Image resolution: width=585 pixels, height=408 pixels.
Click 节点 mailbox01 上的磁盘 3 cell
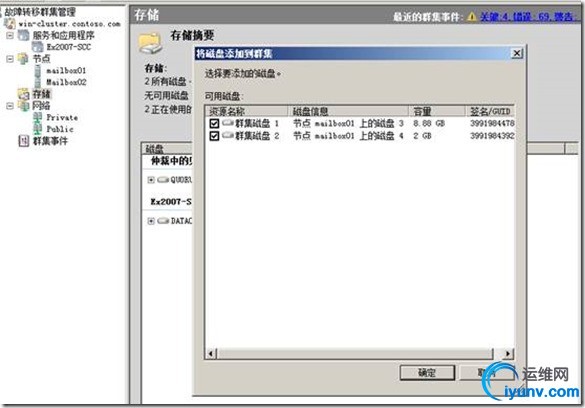click(x=348, y=123)
